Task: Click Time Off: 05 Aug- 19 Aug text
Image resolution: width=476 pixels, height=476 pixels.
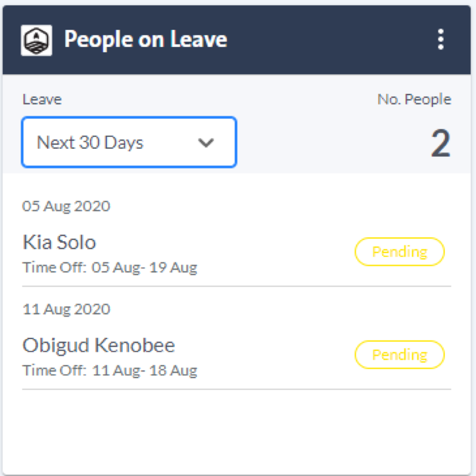Action: point(110,268)
